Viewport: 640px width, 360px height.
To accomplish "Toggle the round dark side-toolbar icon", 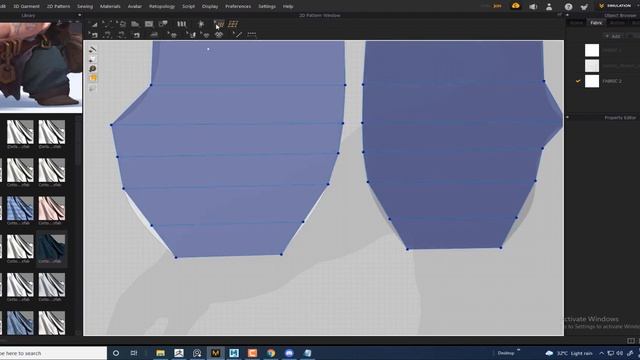I will (x=93, y=69).
